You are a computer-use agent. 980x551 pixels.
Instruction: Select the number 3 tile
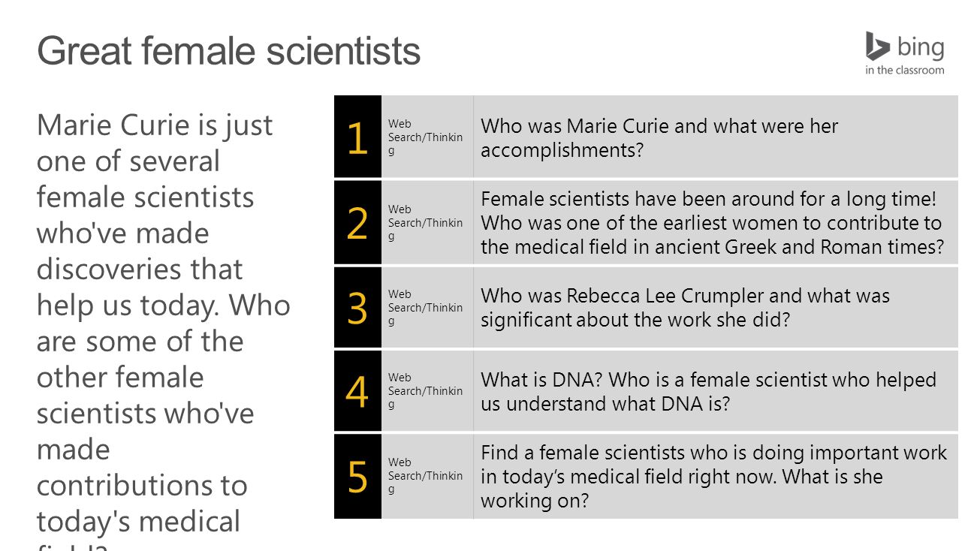(x=357, y=307)
